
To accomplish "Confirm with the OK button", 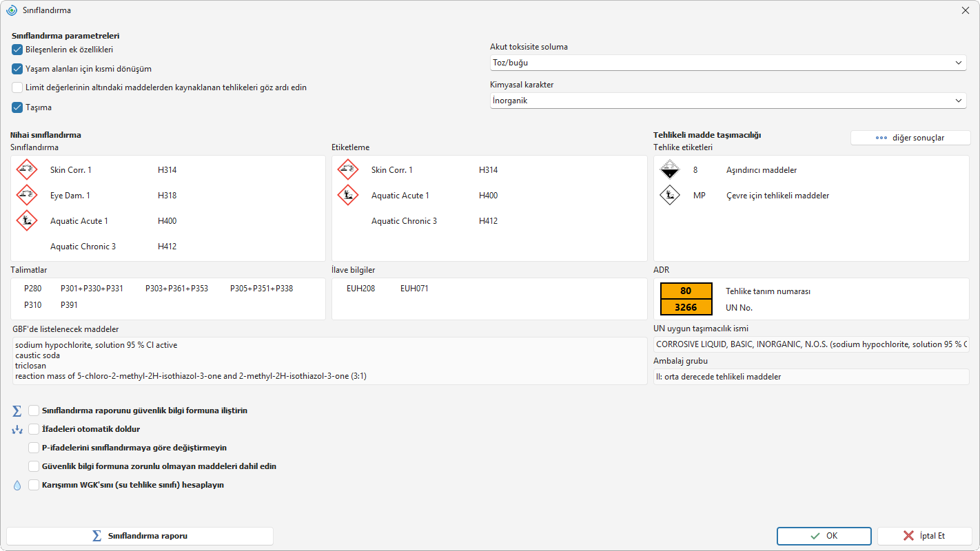I will (824, 536).
